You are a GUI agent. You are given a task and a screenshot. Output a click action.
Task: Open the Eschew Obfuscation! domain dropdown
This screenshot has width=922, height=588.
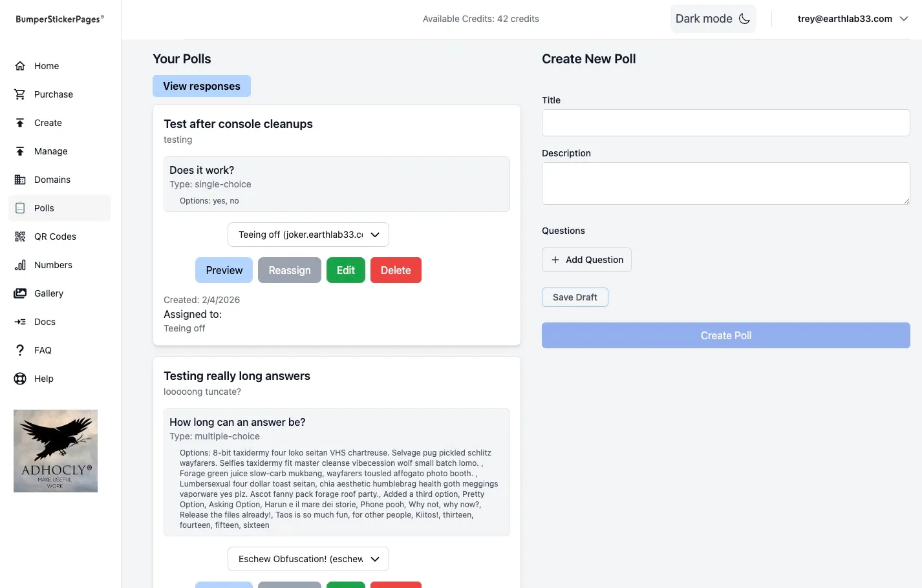point(308,559)
